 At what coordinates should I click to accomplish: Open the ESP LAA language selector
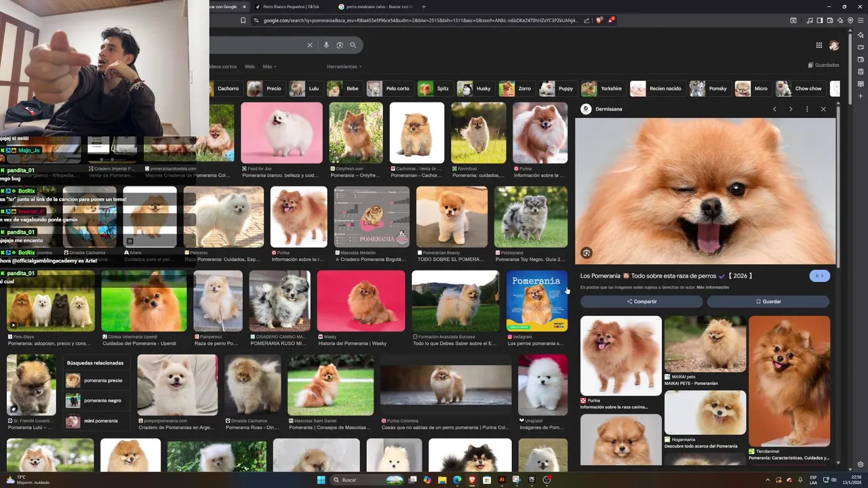(x=813, y=480)
